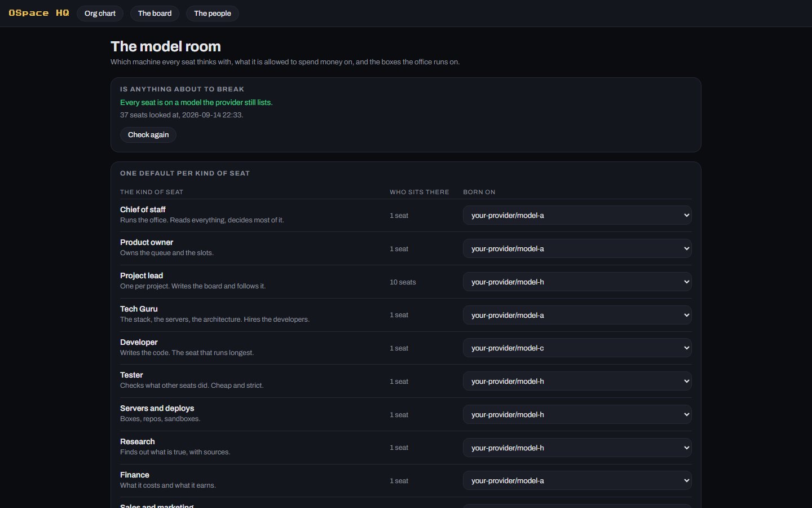Click 'Checks what other seats did' description
This screenshot has height=508, width=812.
click(192, 386)
